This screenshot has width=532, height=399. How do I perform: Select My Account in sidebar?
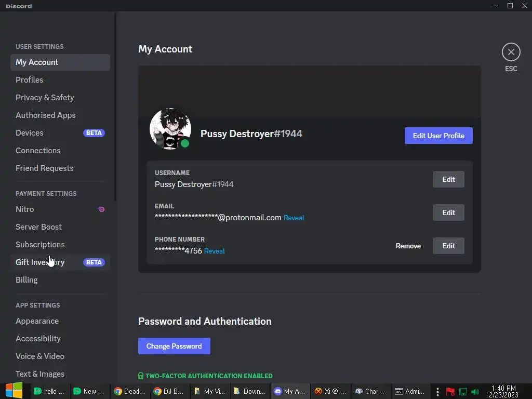pyautogui.click(x=60, y=62)
